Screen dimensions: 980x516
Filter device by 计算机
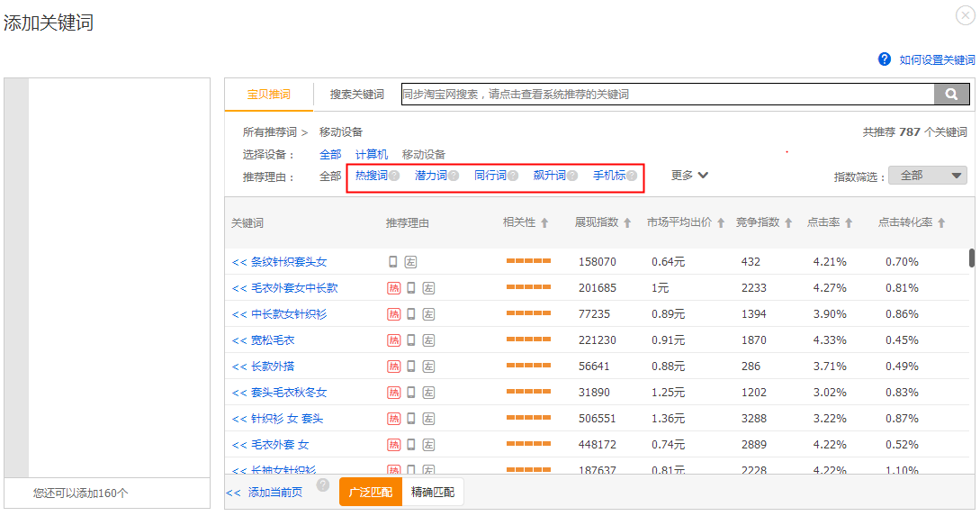[372, 155]
